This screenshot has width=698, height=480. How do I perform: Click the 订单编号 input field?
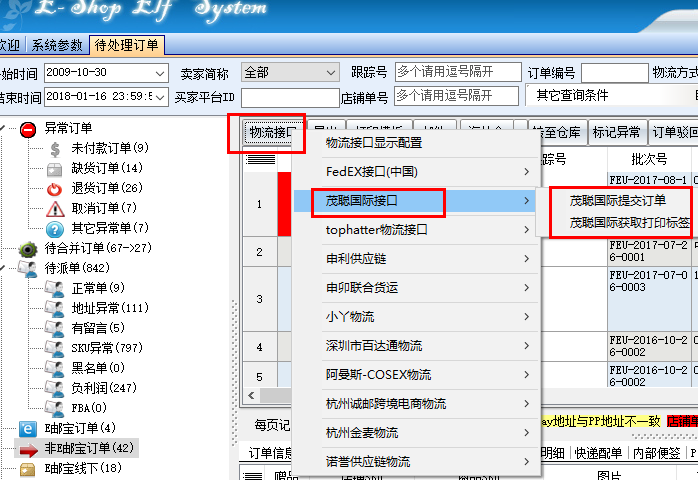614,73
